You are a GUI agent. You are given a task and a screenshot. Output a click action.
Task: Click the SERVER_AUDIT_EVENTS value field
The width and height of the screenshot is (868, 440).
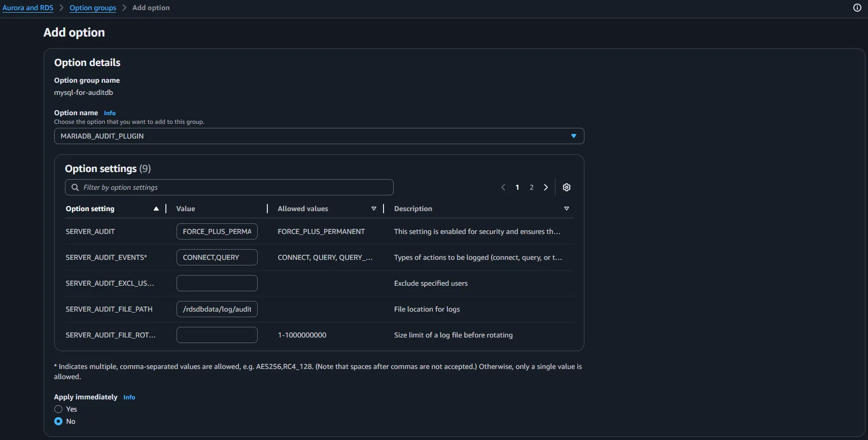pyautogui.click(x=217, y=257)
